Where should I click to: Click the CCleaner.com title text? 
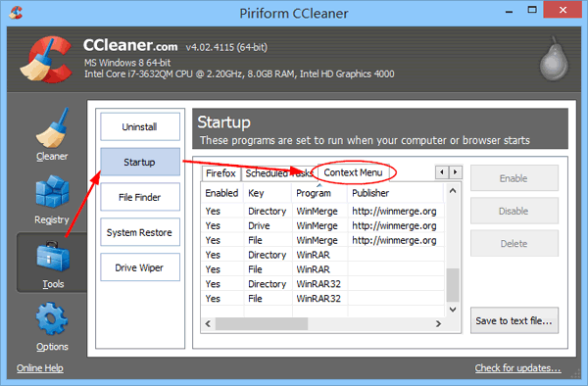tap(130, 45)
